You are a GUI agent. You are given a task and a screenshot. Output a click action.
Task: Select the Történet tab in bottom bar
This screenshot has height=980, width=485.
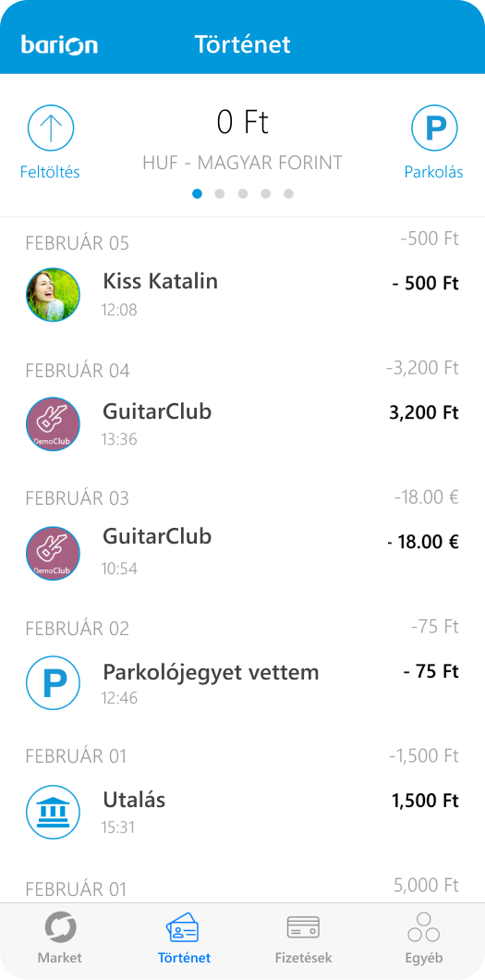pyautogui.click(x=184, y=939)
